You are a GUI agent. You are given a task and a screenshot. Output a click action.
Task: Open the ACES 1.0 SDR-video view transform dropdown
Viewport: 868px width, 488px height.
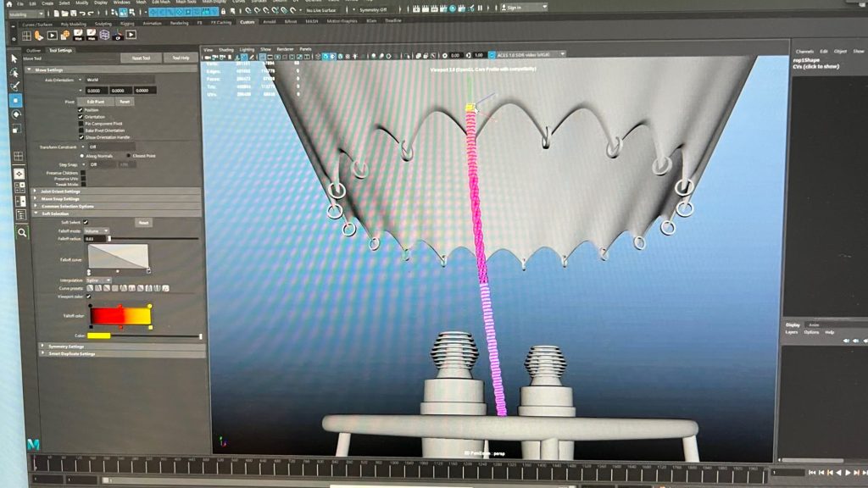(x=531, y=55)
